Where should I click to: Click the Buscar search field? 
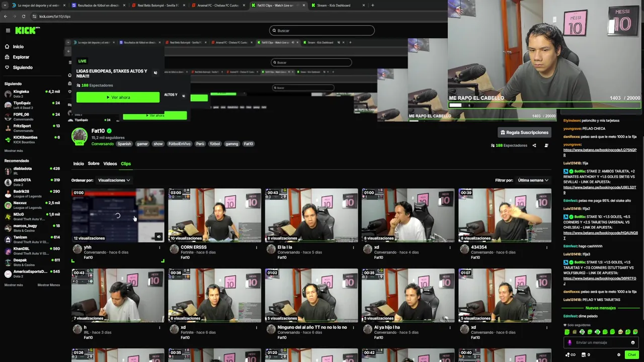click(x=322, y=31)
